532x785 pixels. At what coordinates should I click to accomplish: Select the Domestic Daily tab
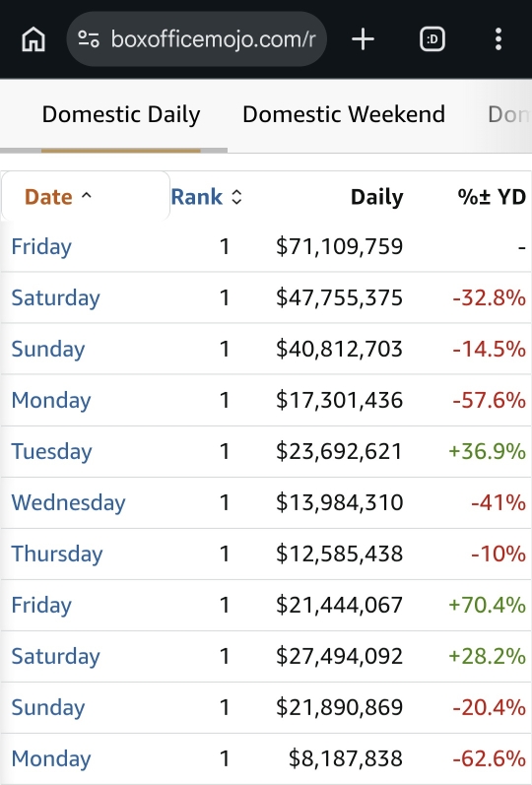coord(121,114)
